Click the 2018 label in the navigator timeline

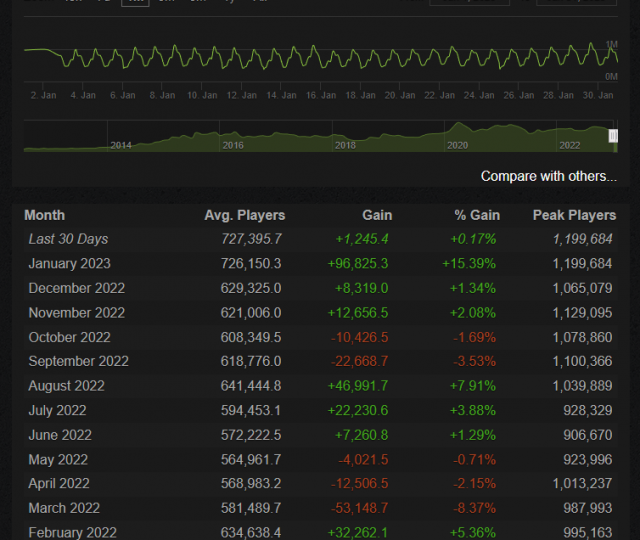coord(345,145)
